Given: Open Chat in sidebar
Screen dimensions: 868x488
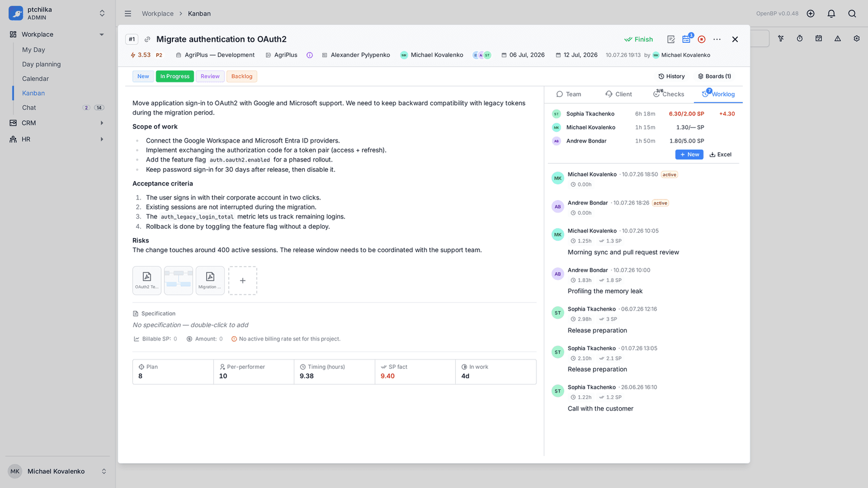Looking at the screenshot, I should (x=29, y=108).
